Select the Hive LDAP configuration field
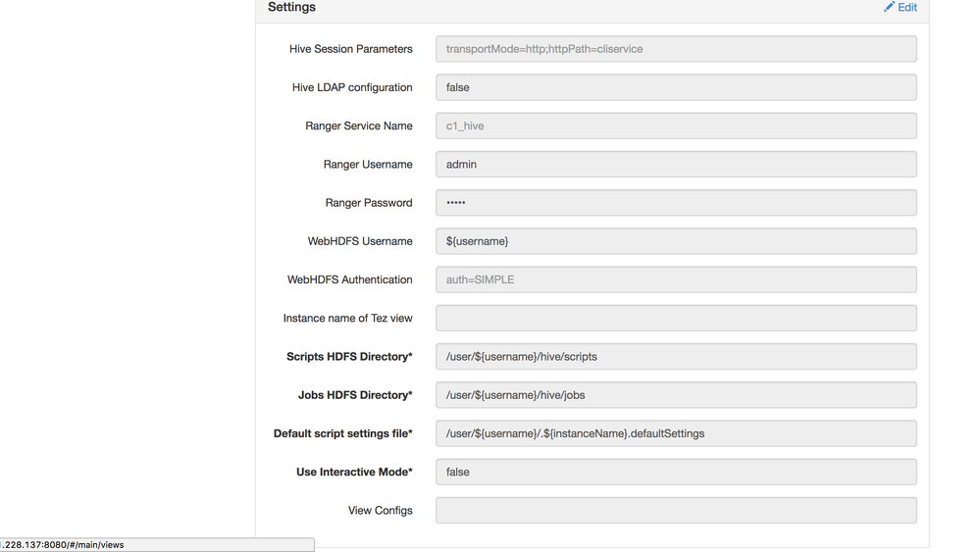The height and width of the screenshot is (552, 980). (676, 87)
